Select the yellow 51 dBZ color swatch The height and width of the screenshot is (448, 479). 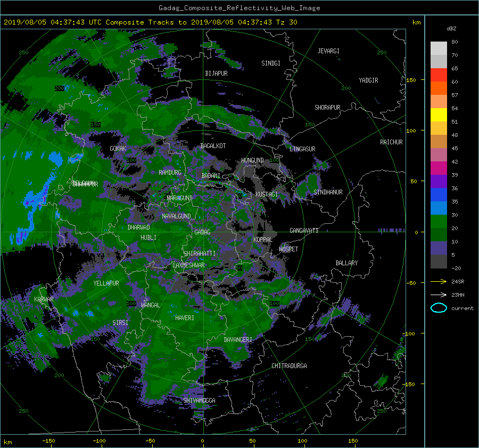click(x=439, y=115)
